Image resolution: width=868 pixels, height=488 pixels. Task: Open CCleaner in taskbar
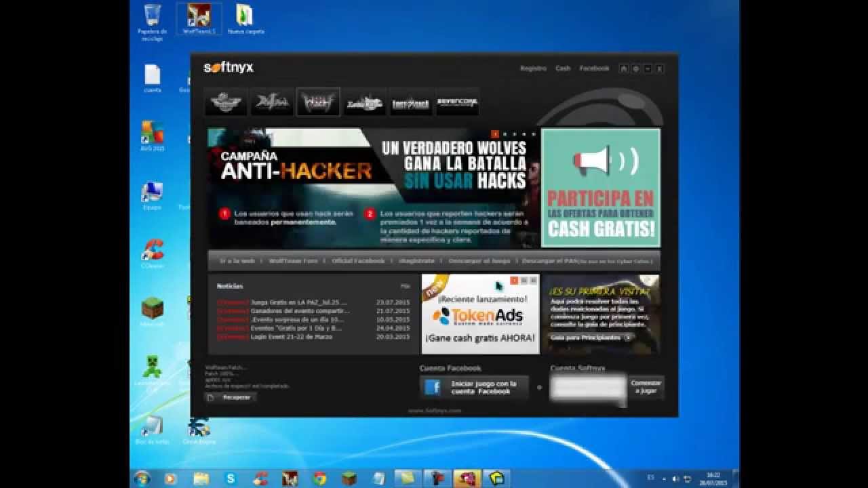pos(260,479)
